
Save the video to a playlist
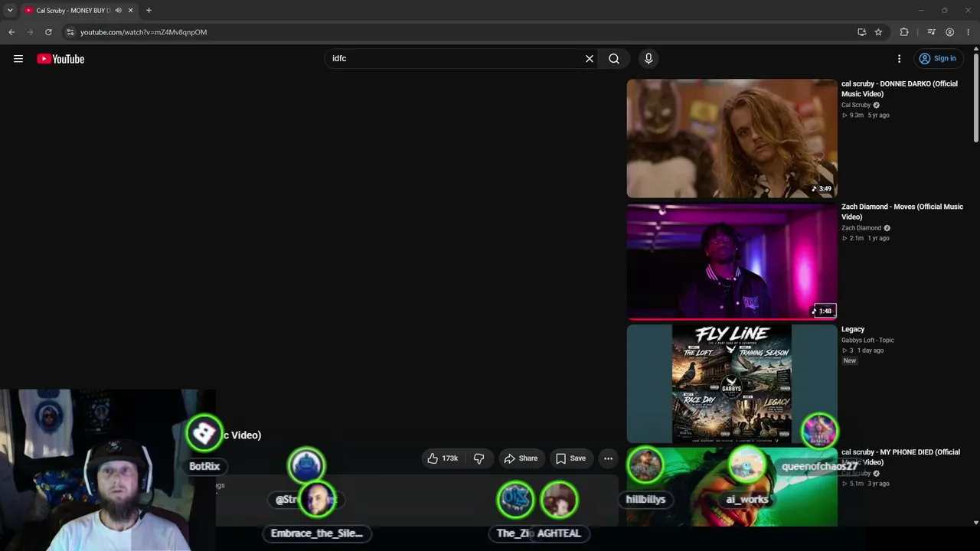tap(570, 458)
